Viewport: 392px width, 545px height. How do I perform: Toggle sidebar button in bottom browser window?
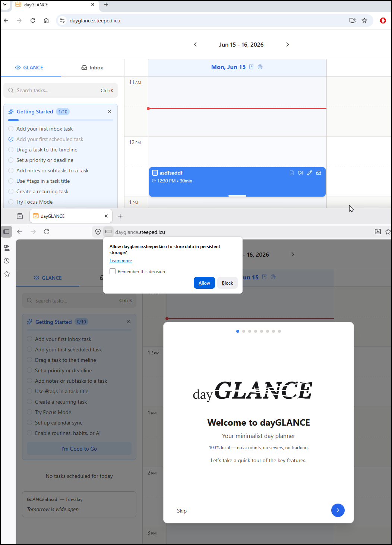click(6, 232)
